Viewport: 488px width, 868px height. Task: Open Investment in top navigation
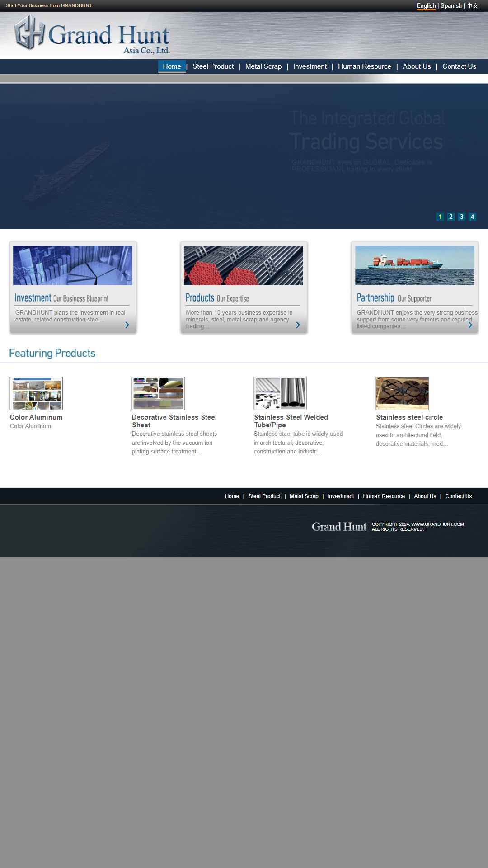pyautogui.click(x=310, y=66)
